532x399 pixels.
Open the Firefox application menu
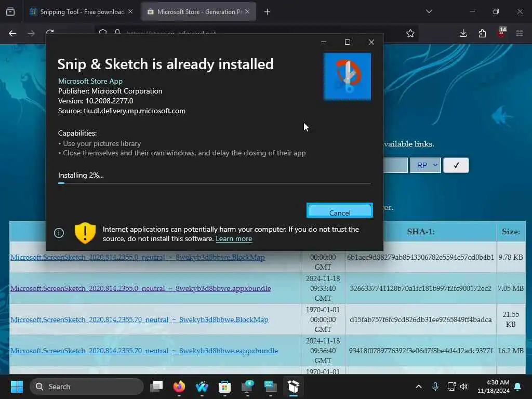(x=520, y=33)
